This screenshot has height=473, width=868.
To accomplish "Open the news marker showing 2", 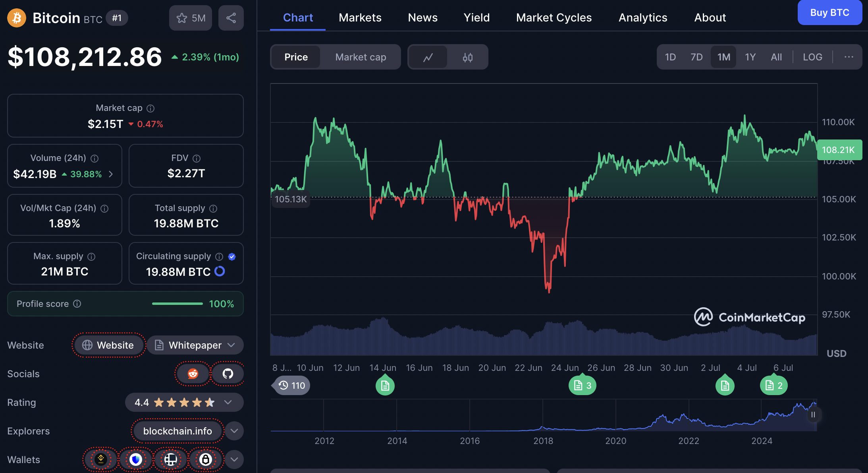I will click(773, 385).
